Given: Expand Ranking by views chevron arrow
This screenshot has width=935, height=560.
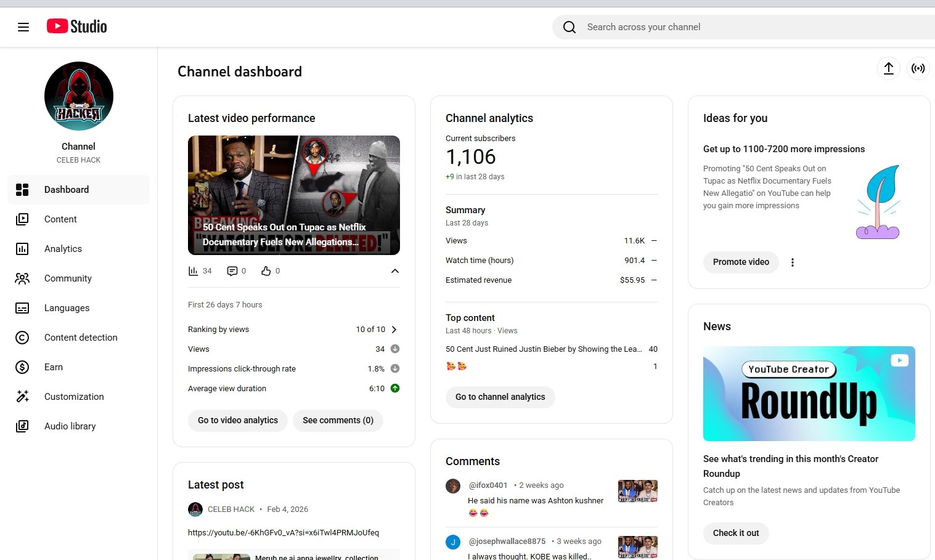Looking at the screenshot, I should pyautogui.click(x=394, y=330).
